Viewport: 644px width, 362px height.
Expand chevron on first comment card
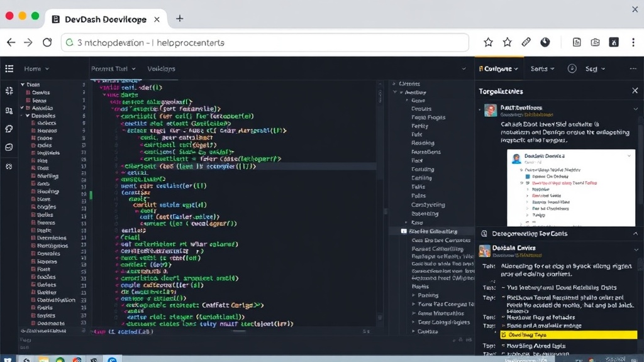click(635, 109)
